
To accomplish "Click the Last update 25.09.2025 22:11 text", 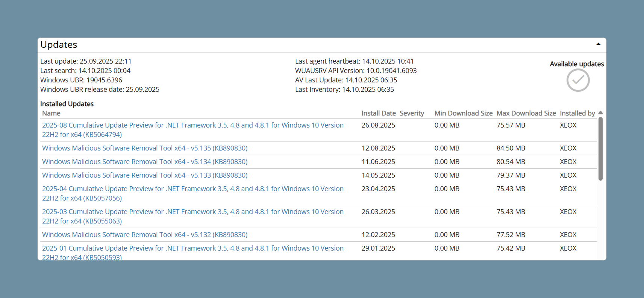I will [86, 61].
